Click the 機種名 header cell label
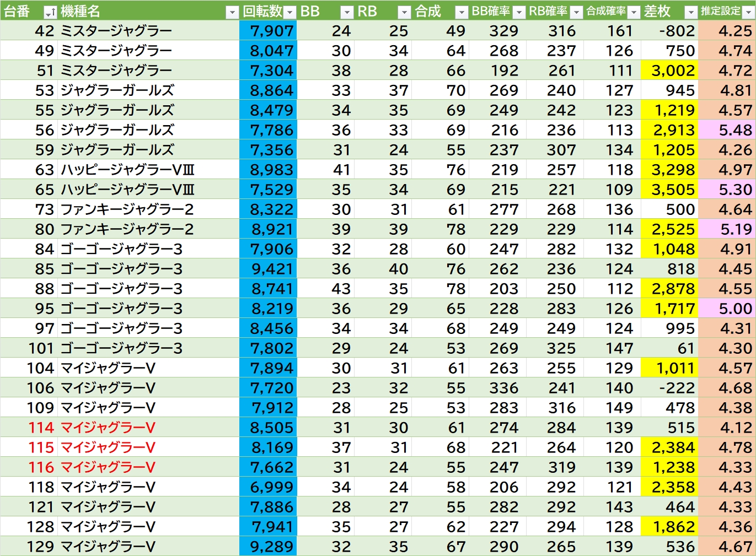This screenshot has height=556, width=756. (x=81, y=12)
